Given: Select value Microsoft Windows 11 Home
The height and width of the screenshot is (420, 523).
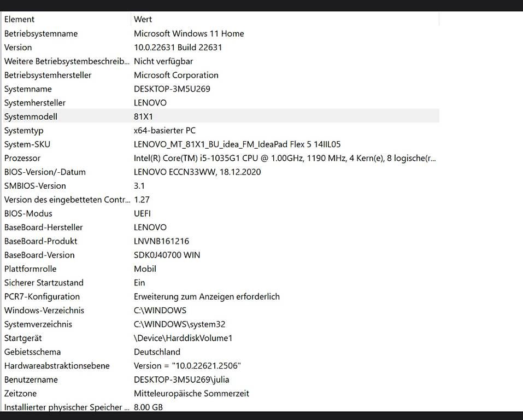Looking at the screenshot, I should pyautogui.click(x=189, y=33).
